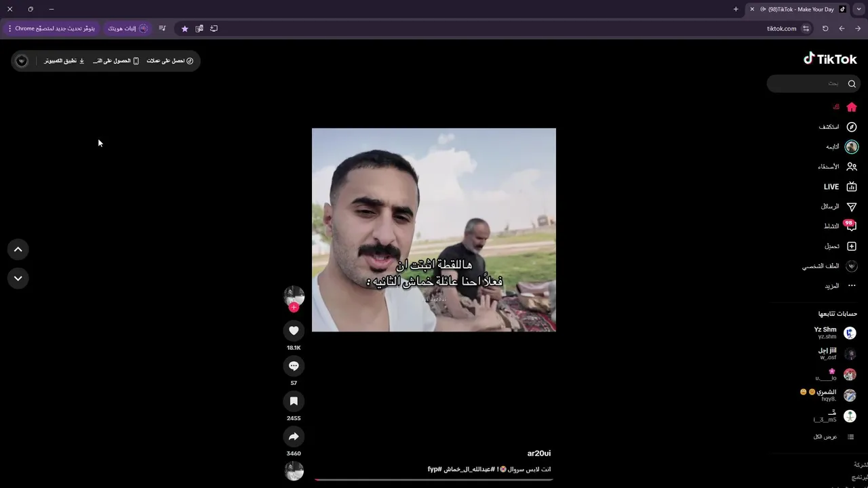Go to the previous video with up chevron
868x488 pixels.
[x=18, y=249]
